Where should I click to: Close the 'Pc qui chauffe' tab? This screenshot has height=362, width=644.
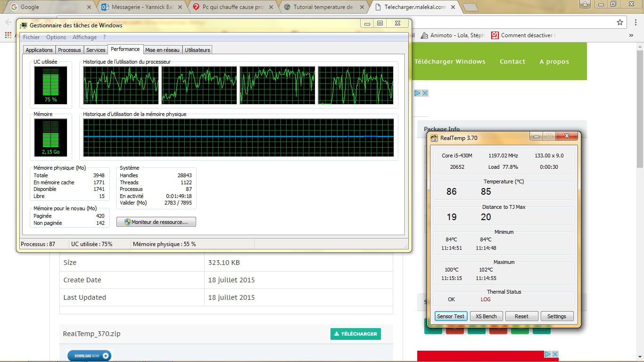point(272,7)
